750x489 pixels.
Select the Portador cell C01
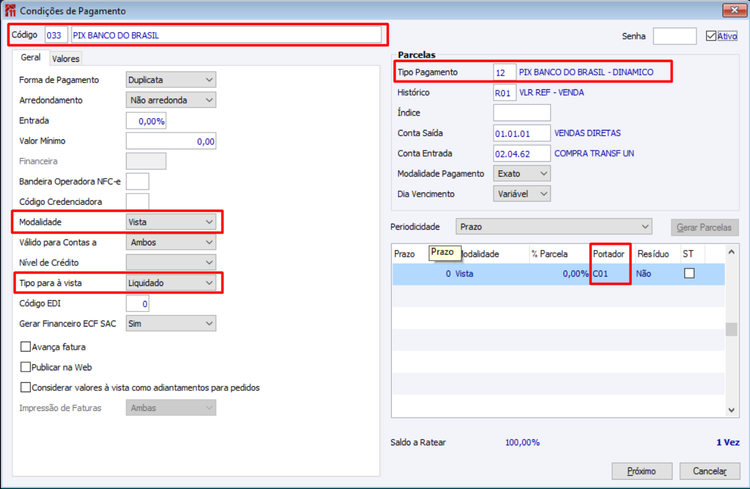pyautogui.click(x=612, y=274)
